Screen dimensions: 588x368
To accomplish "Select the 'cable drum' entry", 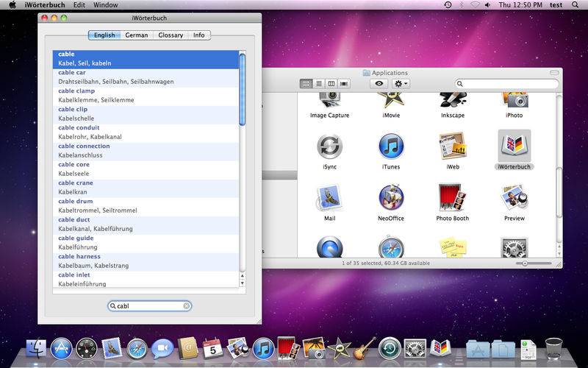I will [x=146, y=206].
